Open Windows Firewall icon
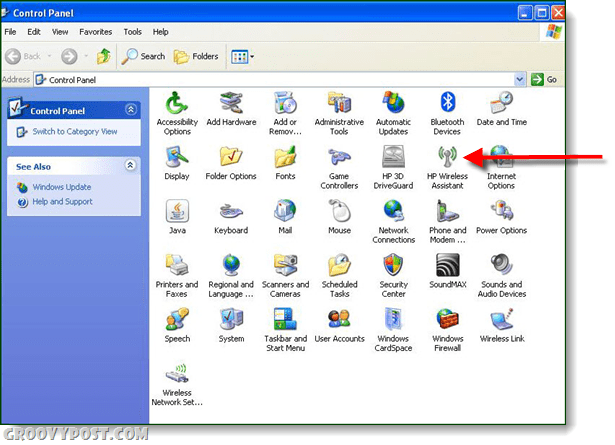 [448, 319]
